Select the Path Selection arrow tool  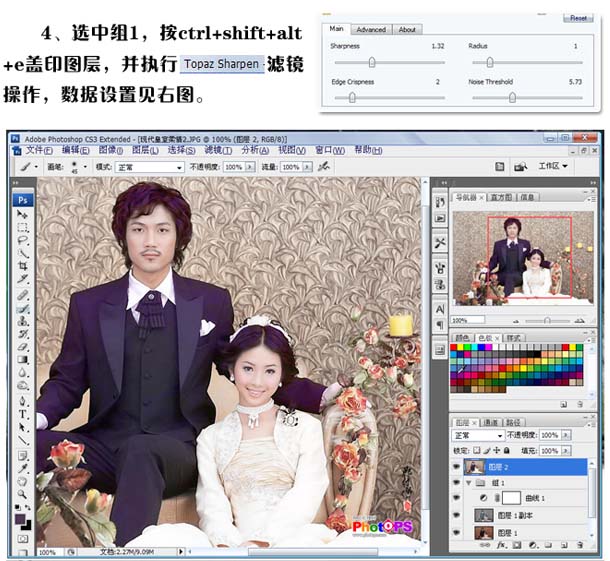(22, 428)
